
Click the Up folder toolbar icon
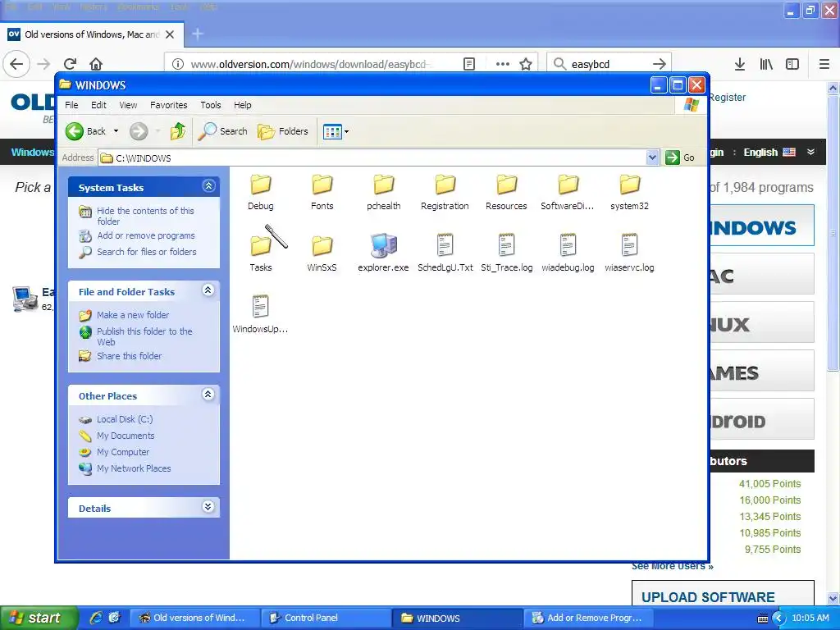point(177,131)
